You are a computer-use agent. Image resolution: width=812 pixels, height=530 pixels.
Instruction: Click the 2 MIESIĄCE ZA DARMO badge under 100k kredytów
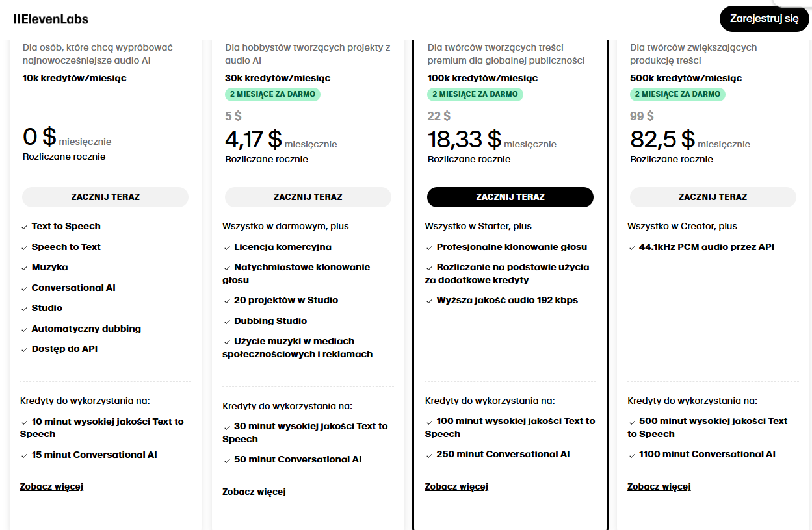pos(475,94)
